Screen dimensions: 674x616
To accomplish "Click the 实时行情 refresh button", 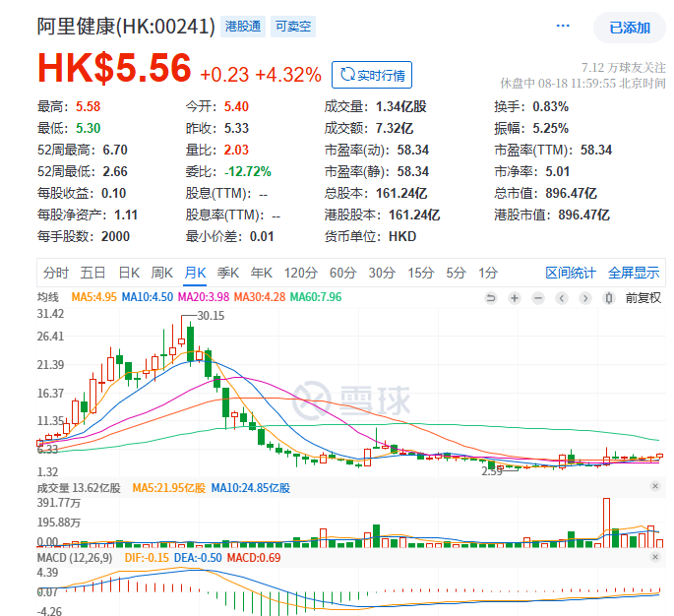I will 372,75.
